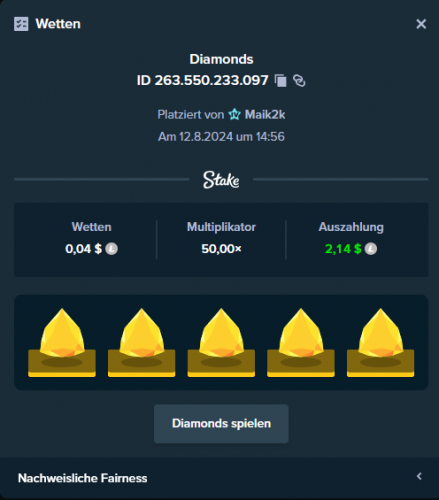This screenshot has width=439, height=500.
Task: Click the Wetten bet-list icon in header
Action: coord(21,24)
